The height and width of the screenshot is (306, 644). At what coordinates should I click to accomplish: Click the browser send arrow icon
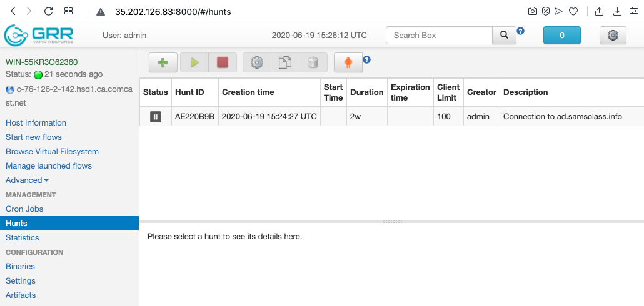[x=558, y=11]
